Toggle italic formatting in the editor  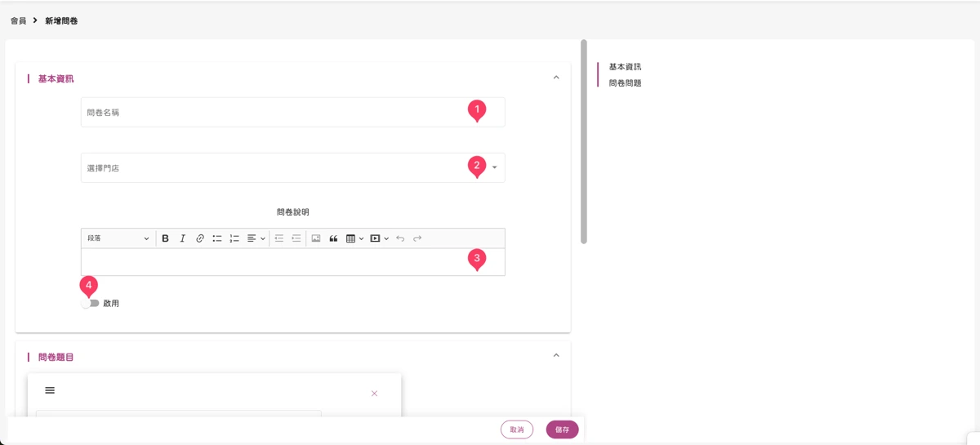point(182,238)
